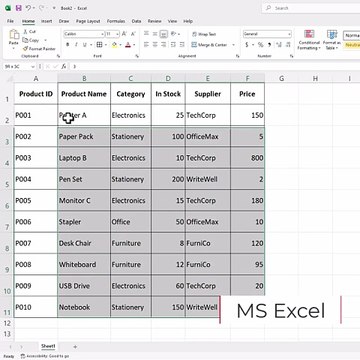Align text right in cells
The height and width of the screenshot is (360, 360).
point(163,45)
